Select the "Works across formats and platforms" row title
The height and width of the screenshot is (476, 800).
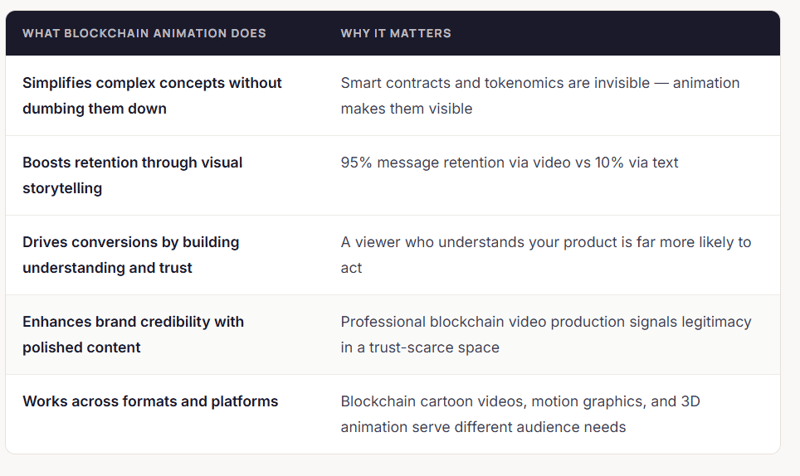pyautogui.click(x=150, y=402)
